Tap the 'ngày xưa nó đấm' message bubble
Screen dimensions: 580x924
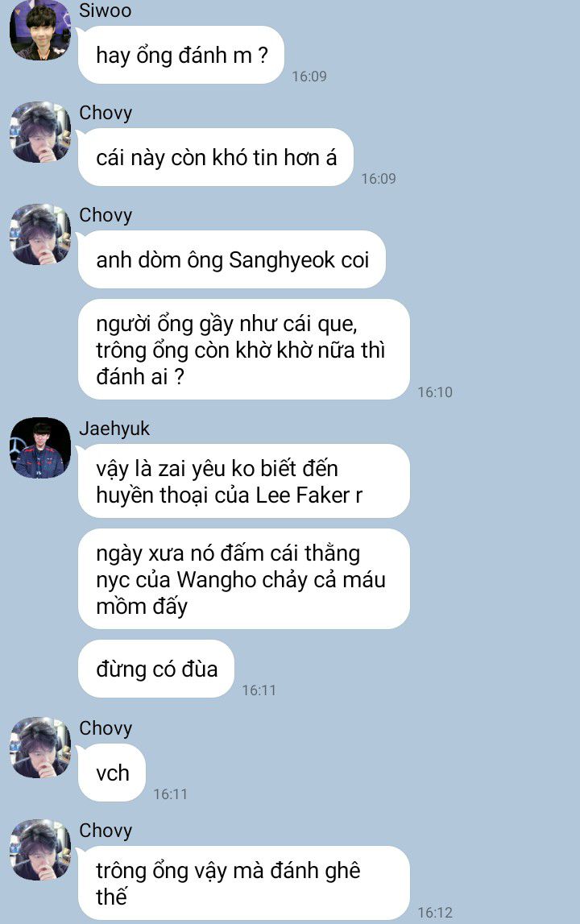244,579
